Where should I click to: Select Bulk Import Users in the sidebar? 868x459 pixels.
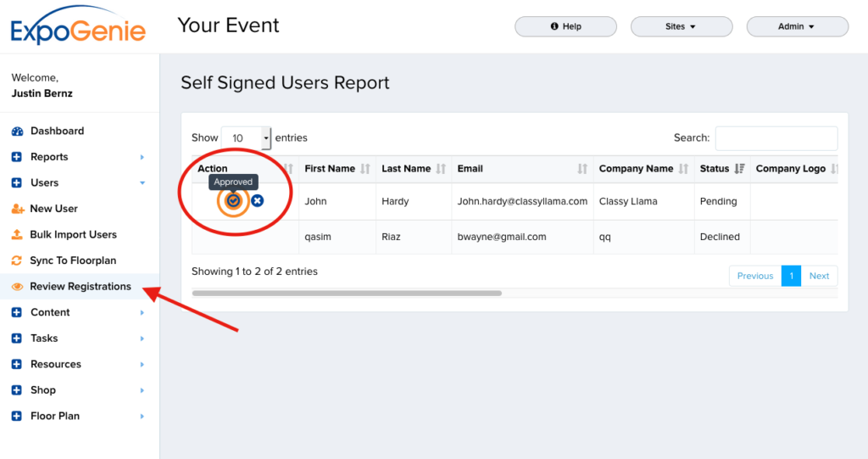[73, 234]
